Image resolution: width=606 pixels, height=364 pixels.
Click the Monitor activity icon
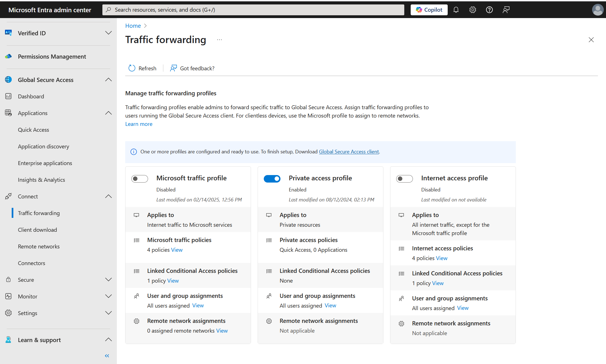click(8, 296)
